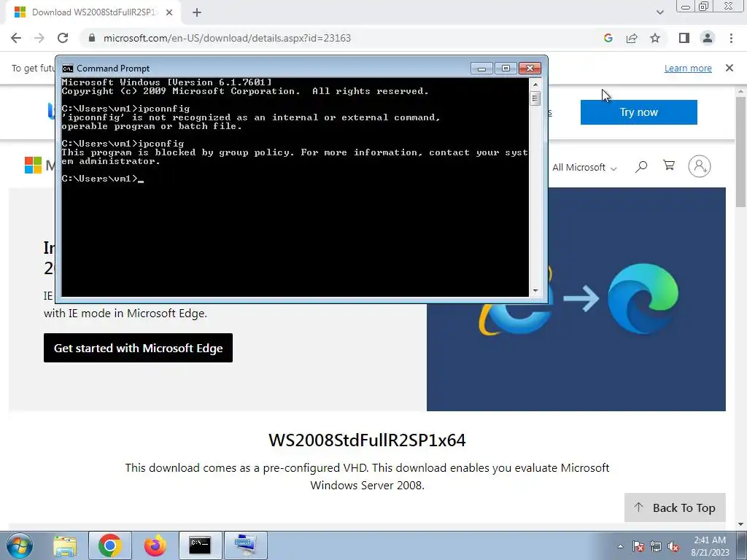This screenshot has width=747, height=560.
Task: Reload the page in Chrome
Action: click(63, 38)
